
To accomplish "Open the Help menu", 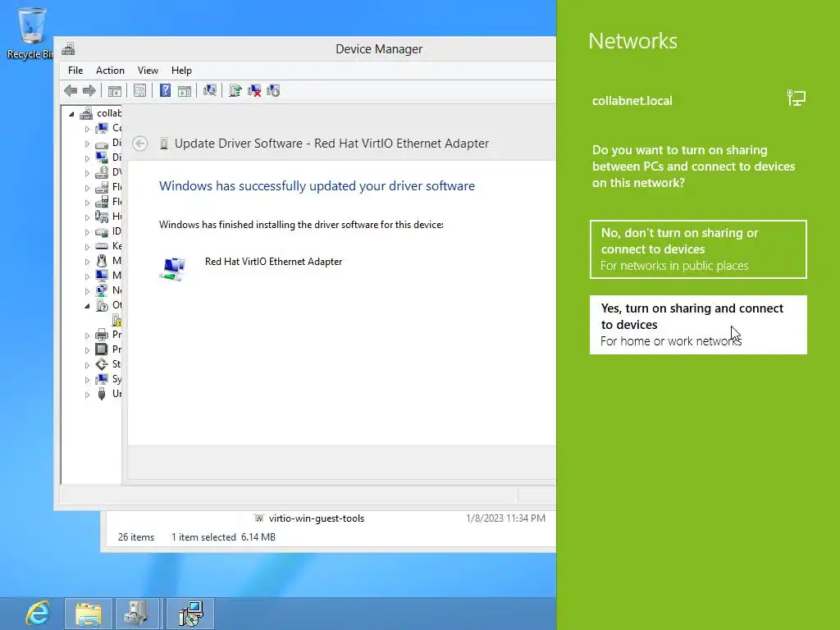I will [x=181, y=71].
